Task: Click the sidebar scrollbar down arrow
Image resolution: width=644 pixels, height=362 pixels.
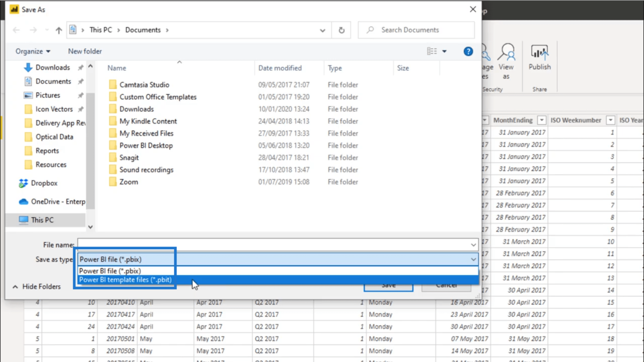Action: point(90,227)
